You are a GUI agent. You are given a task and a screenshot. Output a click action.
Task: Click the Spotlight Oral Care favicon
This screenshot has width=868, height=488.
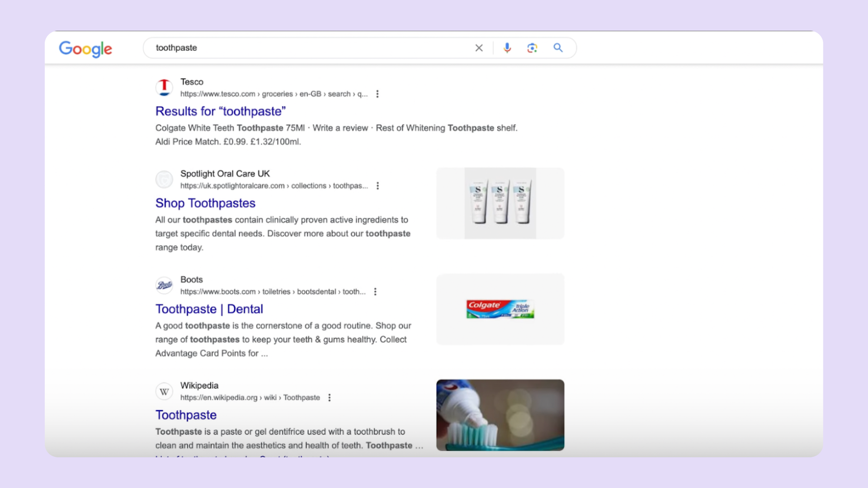[164, 179]
